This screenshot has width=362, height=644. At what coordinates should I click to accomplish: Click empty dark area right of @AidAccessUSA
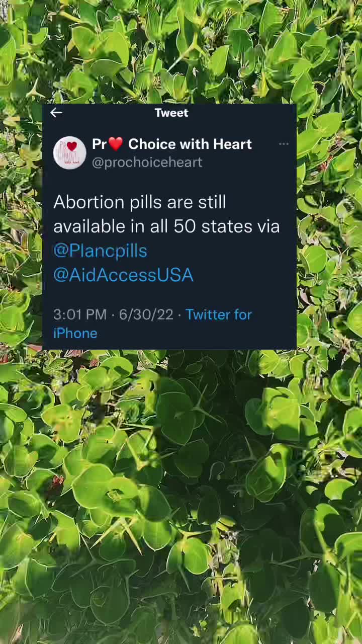point(244,275)
